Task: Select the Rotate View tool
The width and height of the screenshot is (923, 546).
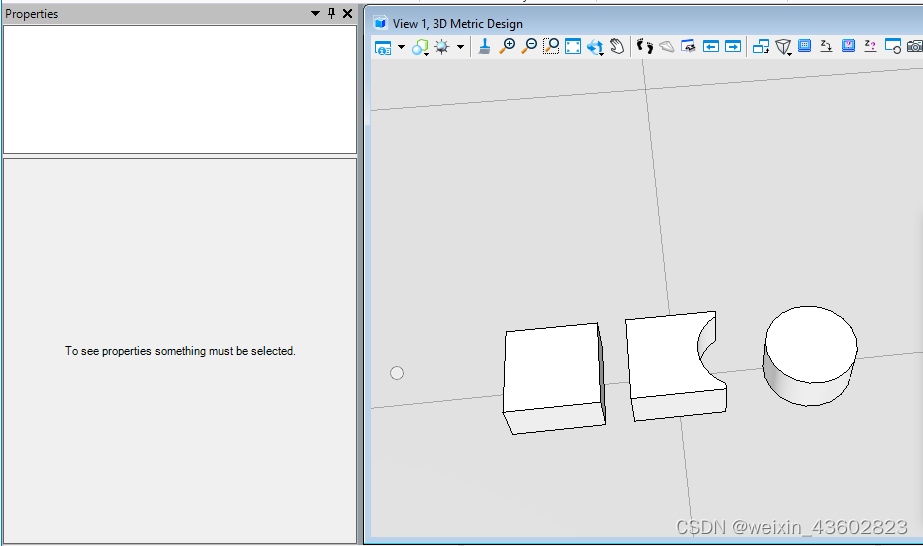Action: [595, 47]
